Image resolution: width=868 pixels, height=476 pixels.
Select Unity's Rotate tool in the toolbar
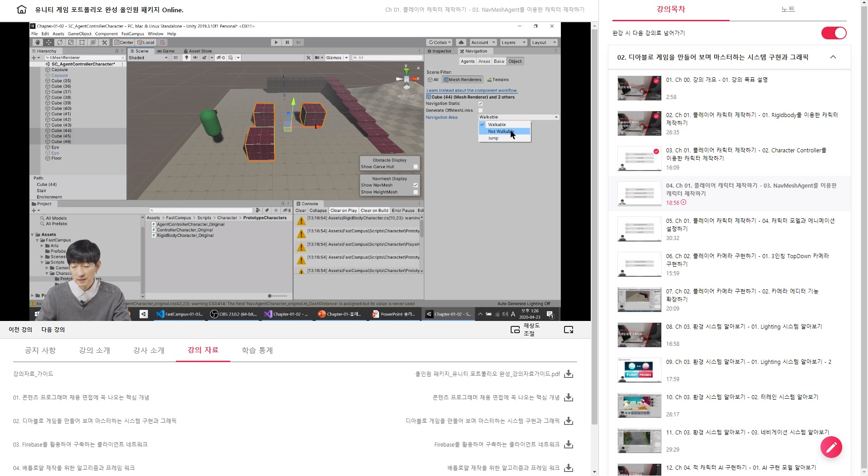pyautogui.click(x=60, y=42)
